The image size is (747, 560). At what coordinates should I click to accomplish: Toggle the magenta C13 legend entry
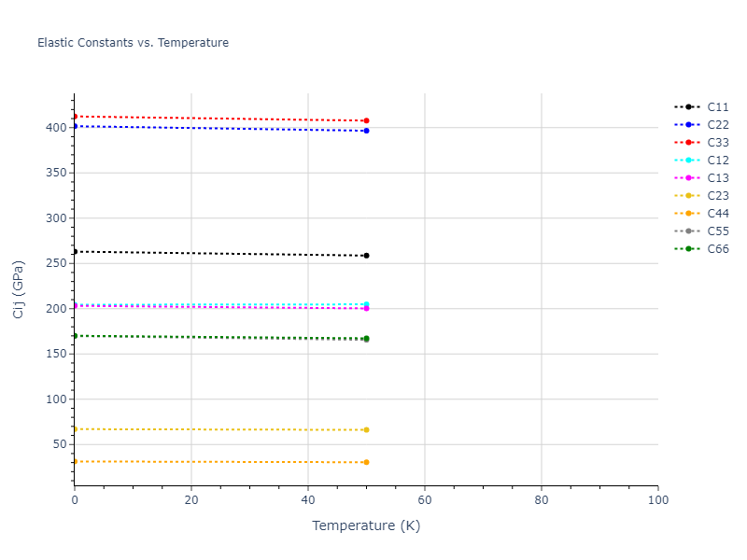pos(717,178)
